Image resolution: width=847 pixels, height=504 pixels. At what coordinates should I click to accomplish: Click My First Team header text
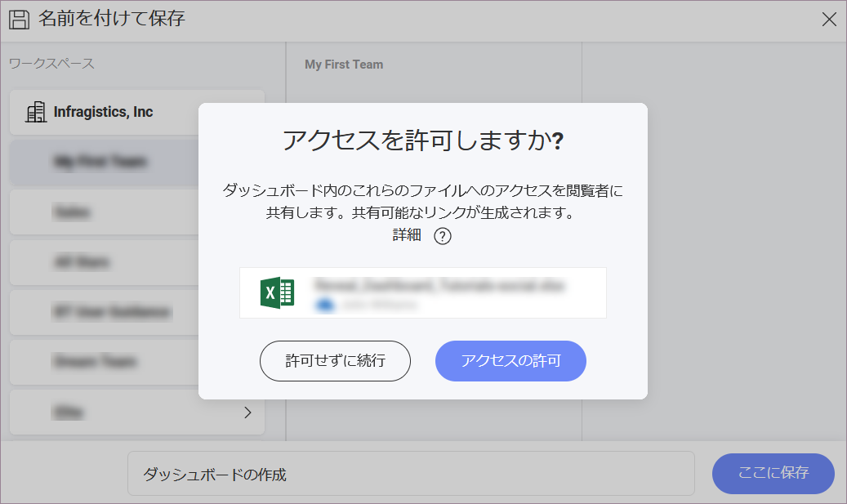point(344,65)
